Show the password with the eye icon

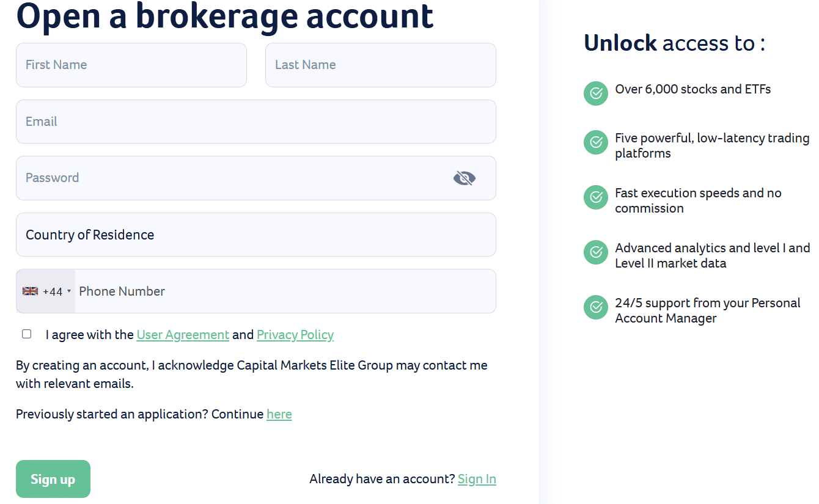[465, 178]
